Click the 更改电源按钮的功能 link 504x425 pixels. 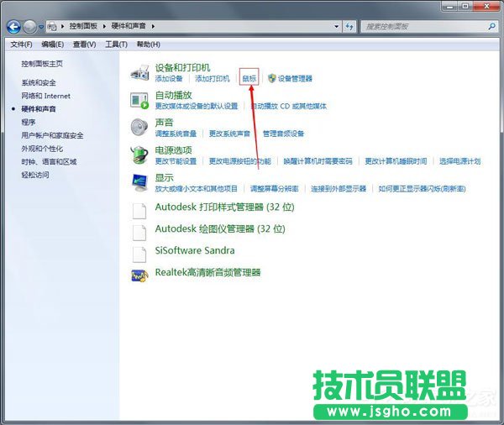[239, 161]
